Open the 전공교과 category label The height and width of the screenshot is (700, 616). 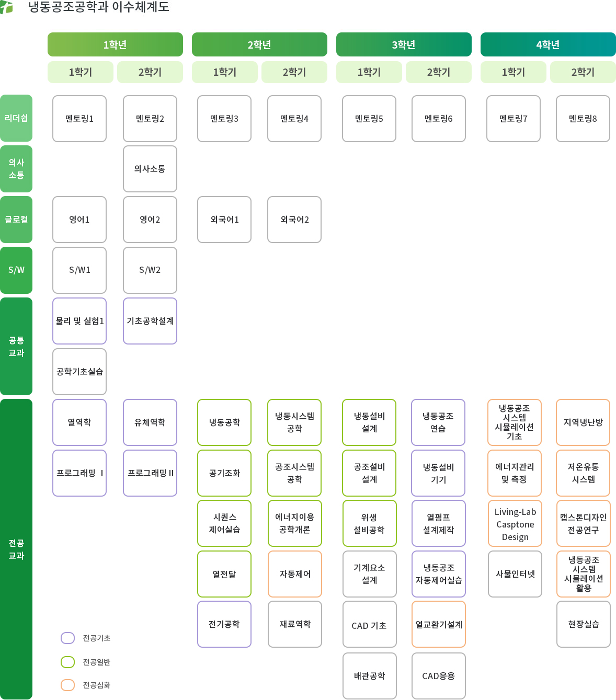point(16,549)
